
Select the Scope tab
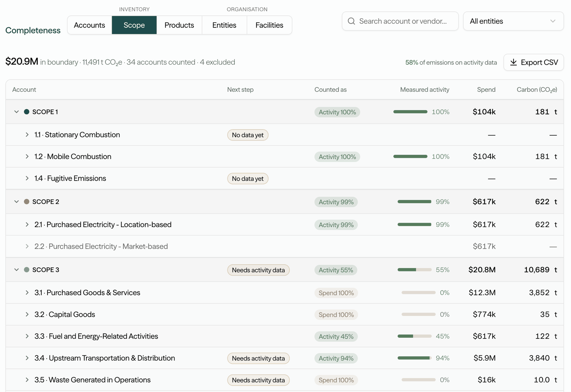point(134,25)
